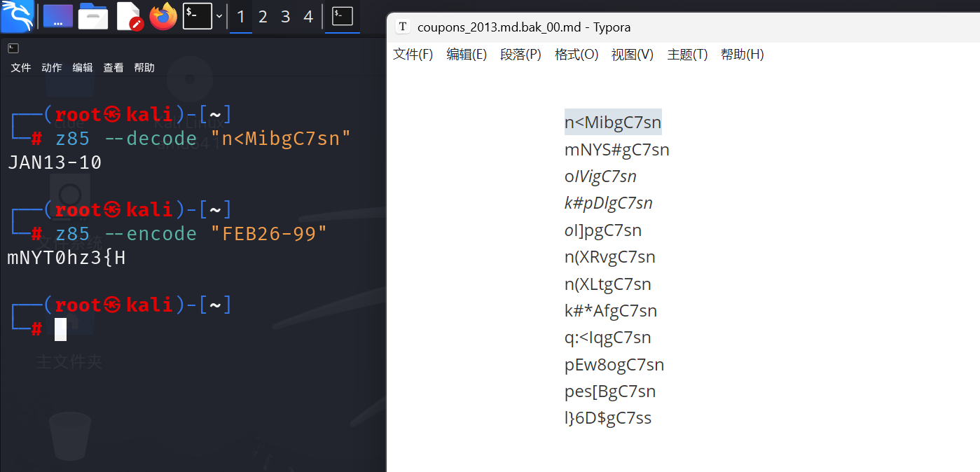Click the desktop switcher icon in the panel
Screen dimensions: 980x472
pyautogui.click(x=58, y=16)
